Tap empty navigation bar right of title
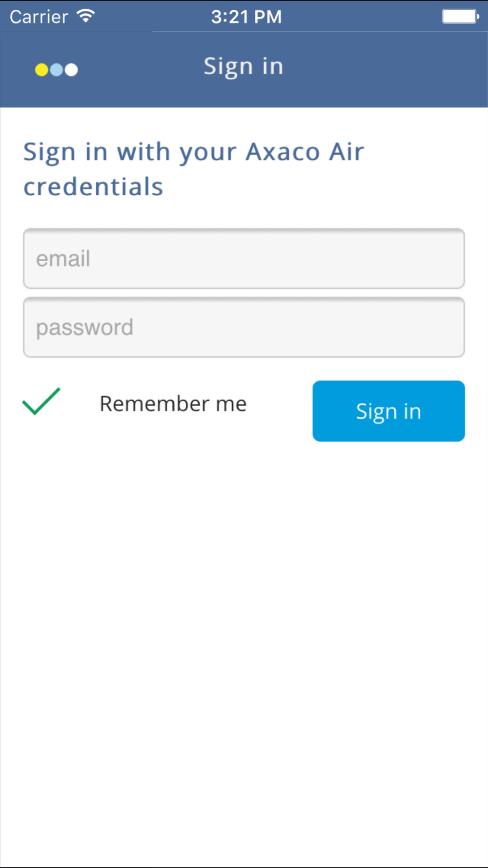The height and width of the screenshot is (868, 488). pos(390,68)
